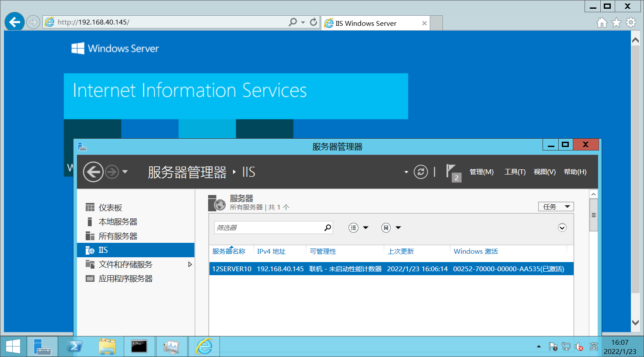Open Server Manager from the taskbar
Image resolution: width=644 pixels, height=357 pixels.
coord(42,346)
